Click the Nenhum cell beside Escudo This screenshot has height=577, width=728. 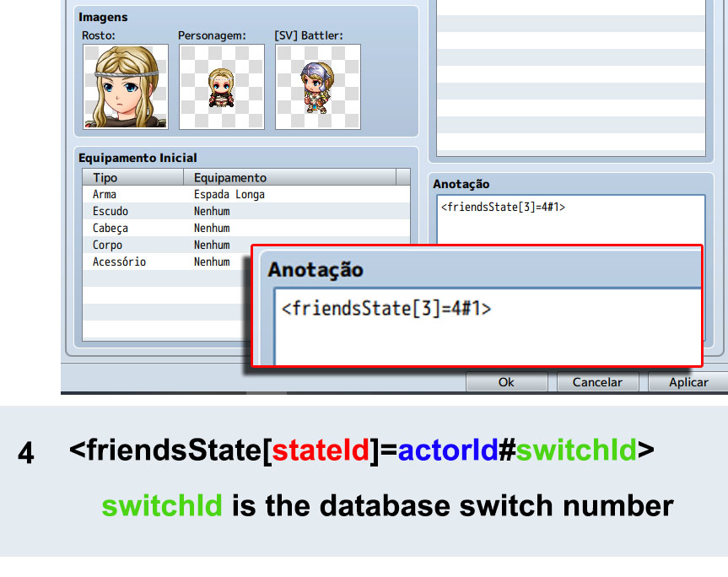coord(212,211)
